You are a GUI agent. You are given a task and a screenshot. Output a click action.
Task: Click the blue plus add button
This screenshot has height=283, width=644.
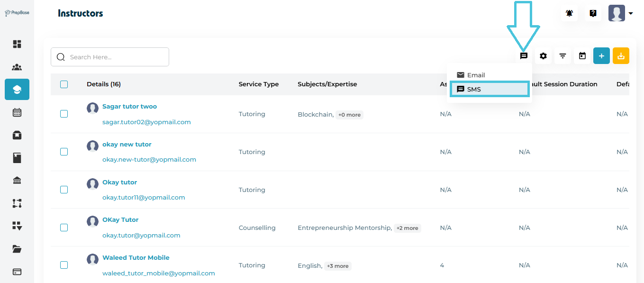pos(601,56)
